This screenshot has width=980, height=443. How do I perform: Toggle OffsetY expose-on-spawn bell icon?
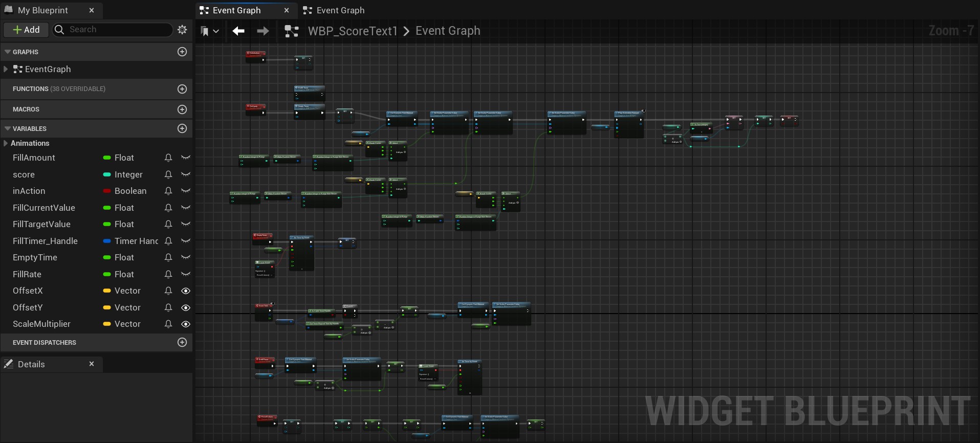pos(168,307)
